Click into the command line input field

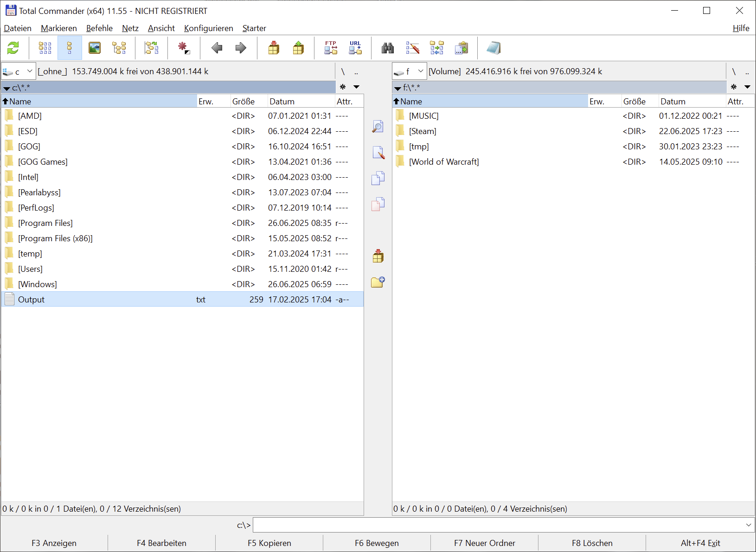499,525
